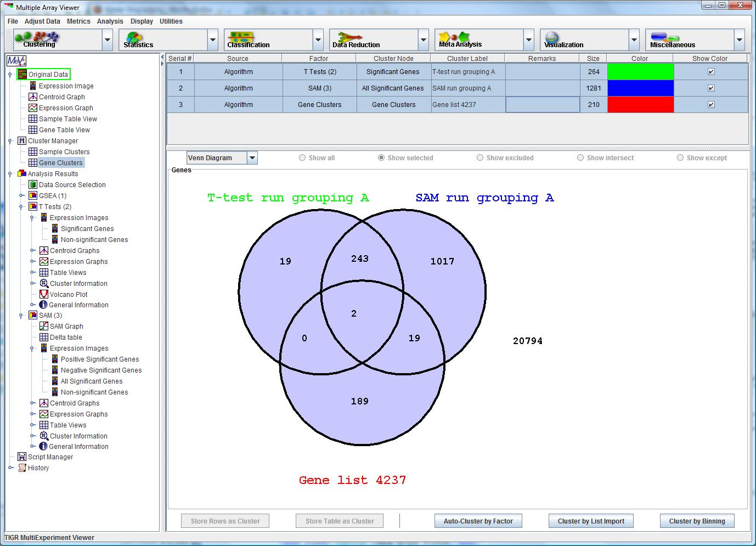Click the Auto-Cluster by Factor button

478,521
